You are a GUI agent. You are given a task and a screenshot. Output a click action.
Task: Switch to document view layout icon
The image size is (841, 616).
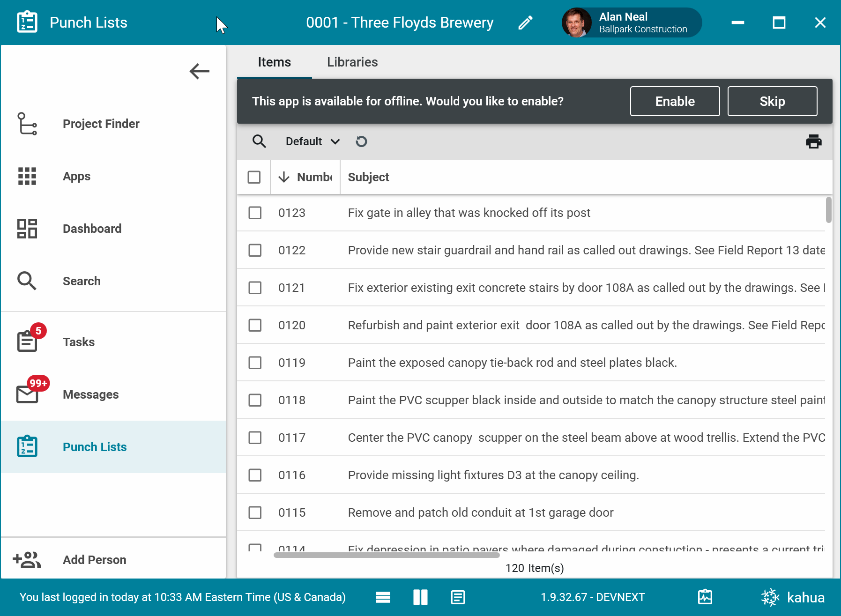pyautogui.click(x=458, y=597)
